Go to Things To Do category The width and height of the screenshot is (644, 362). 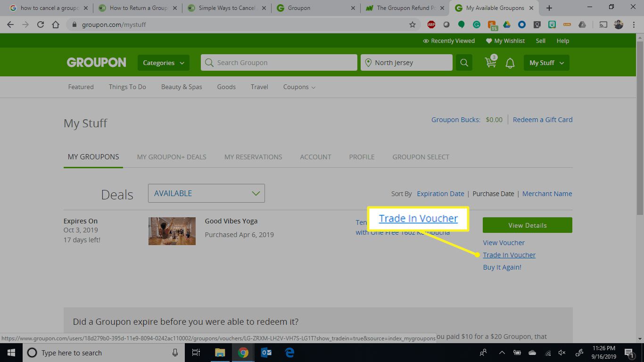(x=127, y=87)
